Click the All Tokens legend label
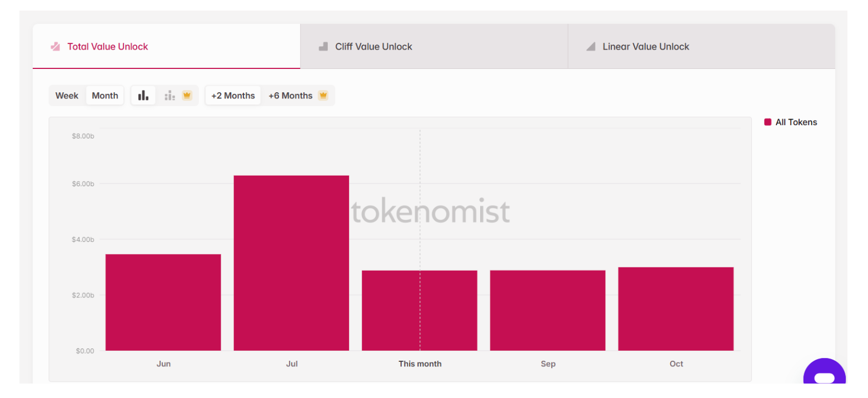Screen dimensions: 868x398 (796, 122)
